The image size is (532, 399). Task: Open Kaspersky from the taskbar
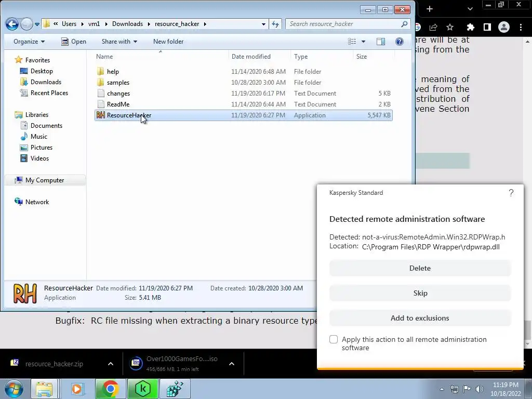coord(143,389)
